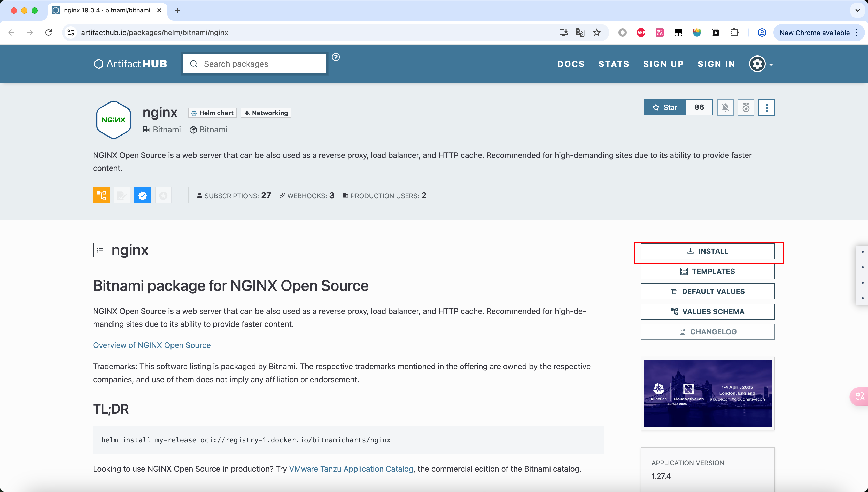Click the security report icon button
This screenshot has height=492, width=868.
pyautogui.click(x=746, y=107)
